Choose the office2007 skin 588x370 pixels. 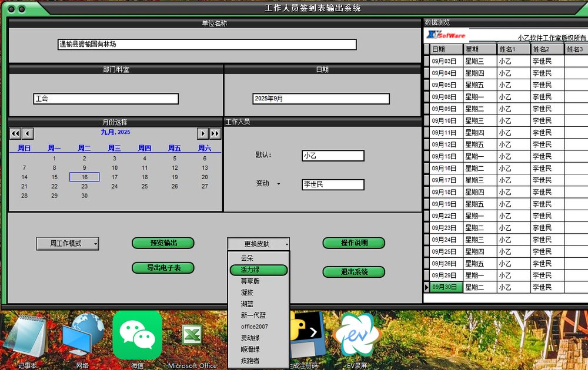pyautogui.click(x=259, y=327)
